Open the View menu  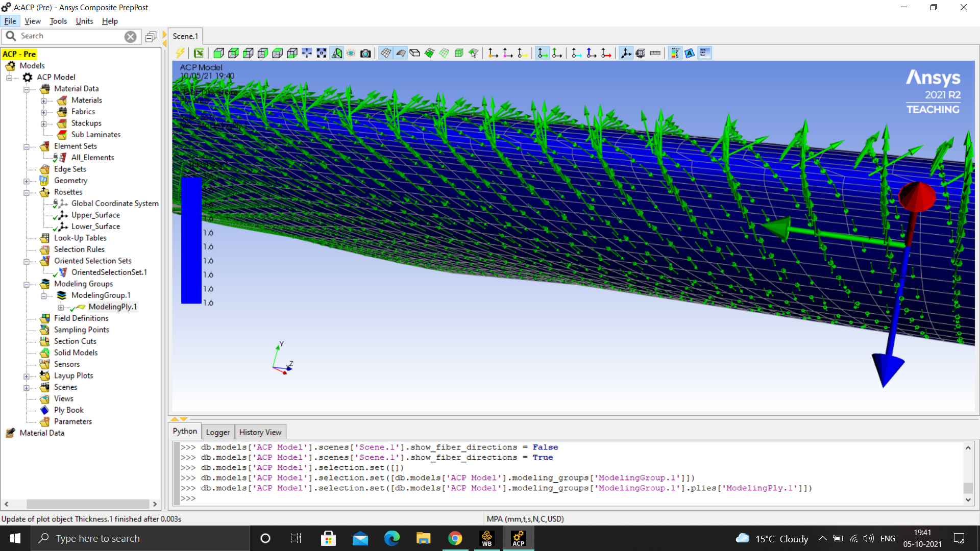coord(33,21)
